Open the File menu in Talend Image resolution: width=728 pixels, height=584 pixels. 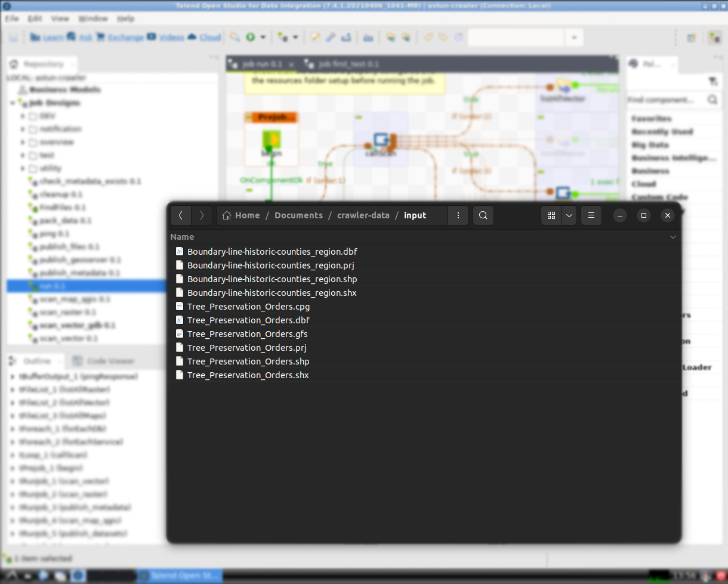[x=11, y=18]
